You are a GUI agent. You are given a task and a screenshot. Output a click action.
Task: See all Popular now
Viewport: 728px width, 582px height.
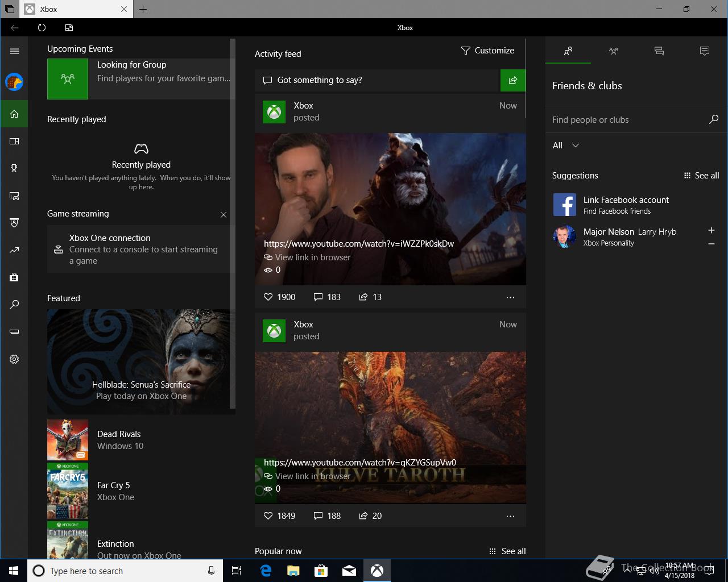507,551
